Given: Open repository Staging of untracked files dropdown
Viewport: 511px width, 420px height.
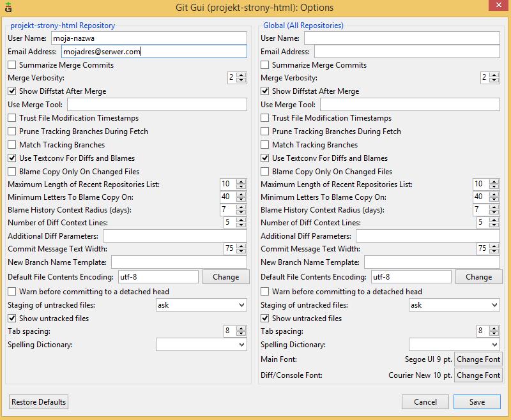Looking at the screenshot, I should click(201, 305).
